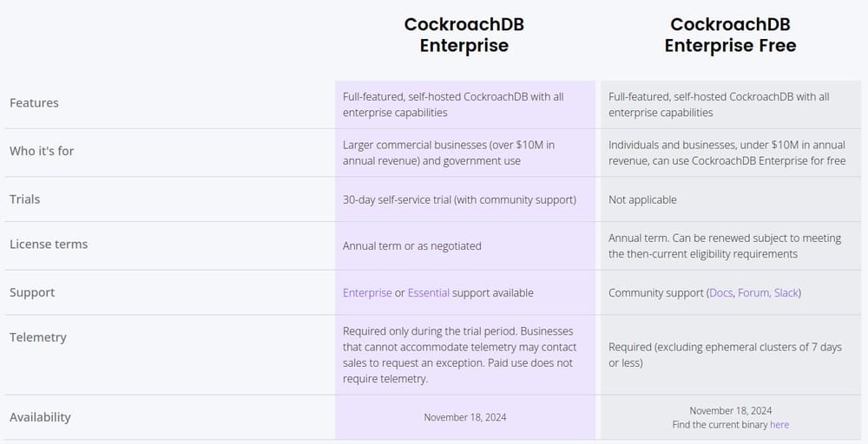Select the Features row label

pos(34,103)
